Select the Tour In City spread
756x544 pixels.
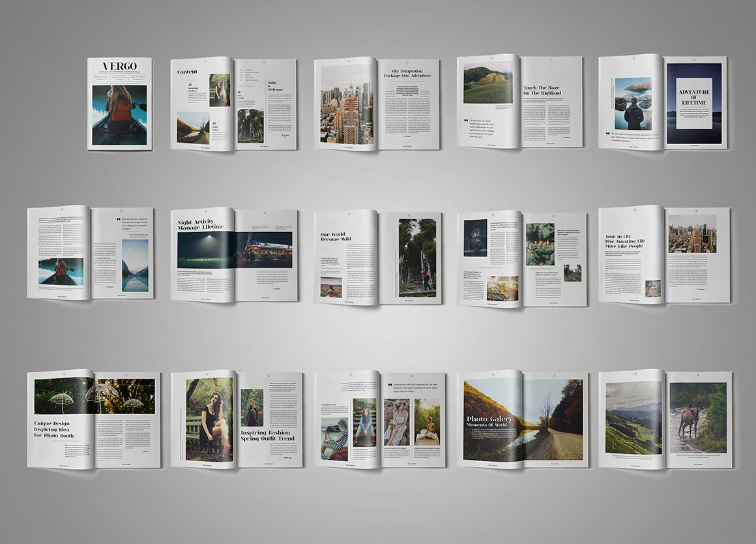[x=664, y=255]
